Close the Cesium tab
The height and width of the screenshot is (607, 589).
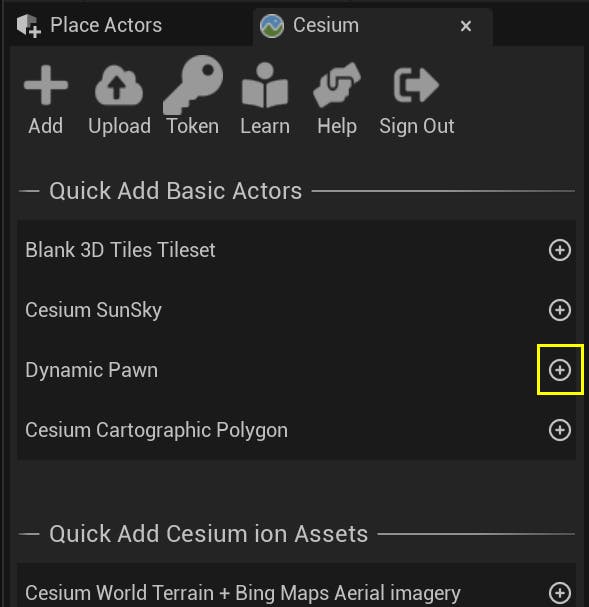coord(466,26)
